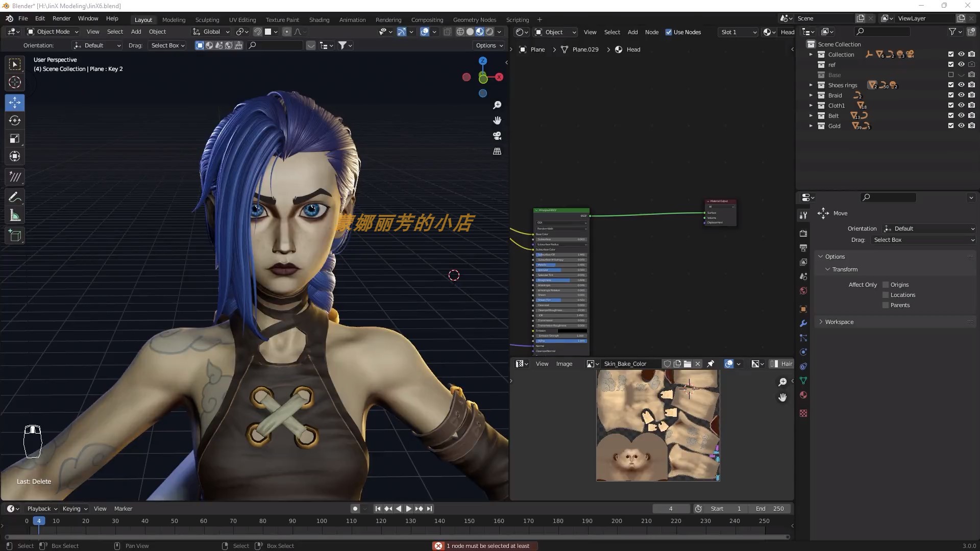Open the Render properties tab
Image resolution: width=980 pixels, height=551 pixels.
803,233
